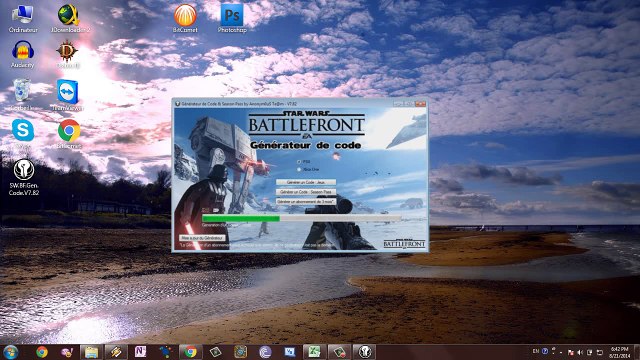Open the blue help tray icon
Viewport: 640px width, 360px height.
tap(545, 351)
